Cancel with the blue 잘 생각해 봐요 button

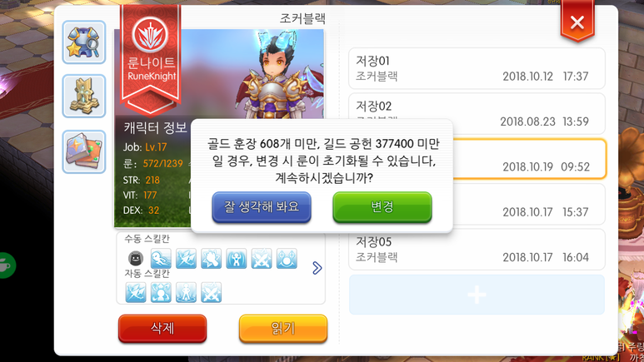point(262,207)
